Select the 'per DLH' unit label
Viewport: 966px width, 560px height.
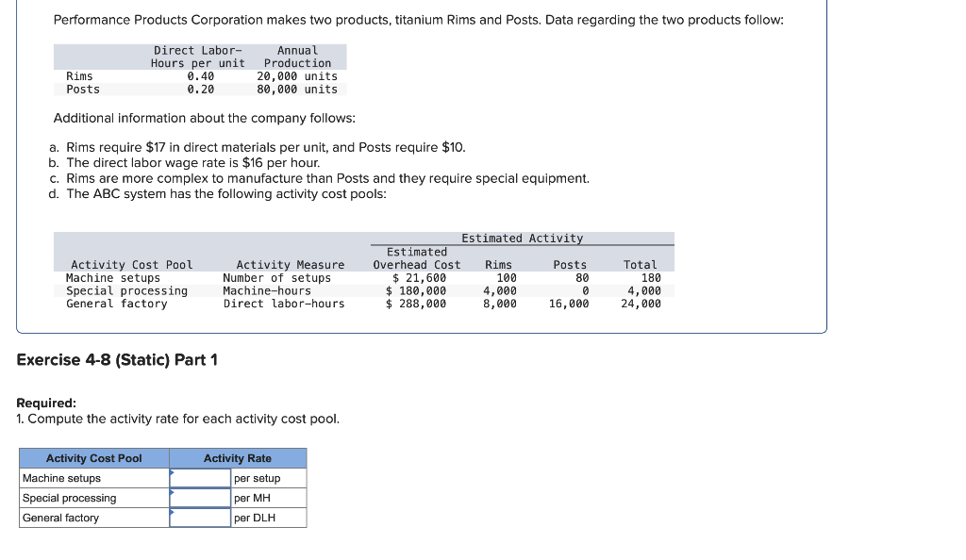(x=255, y=518)
